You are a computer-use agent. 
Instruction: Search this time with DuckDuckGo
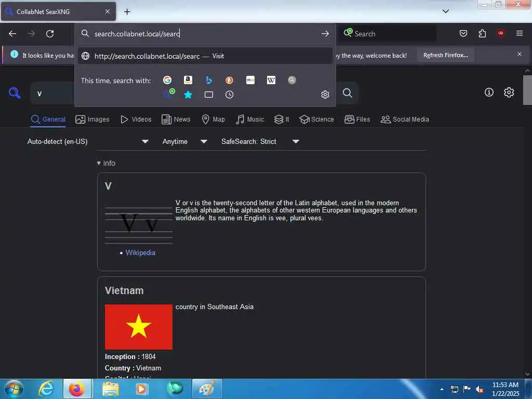tap(229, 80)
